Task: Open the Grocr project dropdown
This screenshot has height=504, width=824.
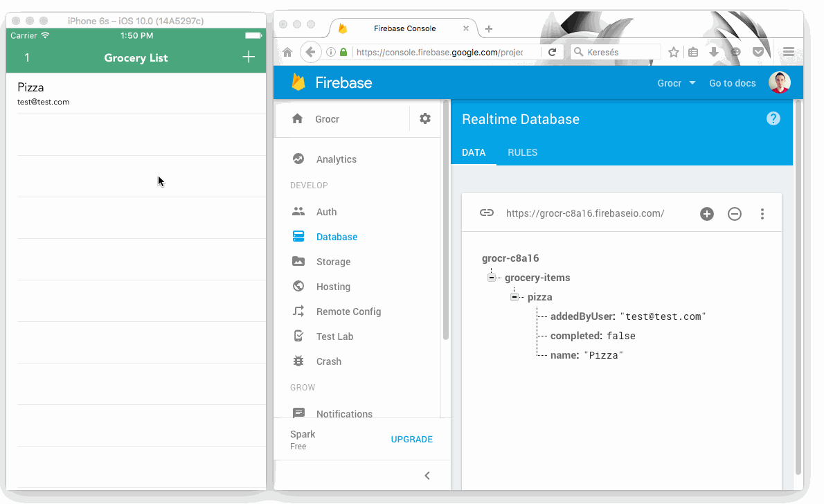Action: point(676,82)
